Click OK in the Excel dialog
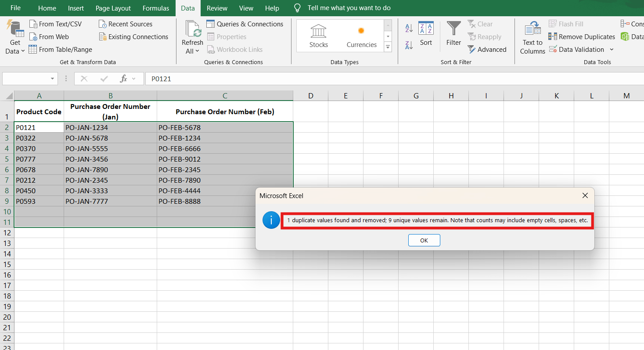 (x=424, y=240)
